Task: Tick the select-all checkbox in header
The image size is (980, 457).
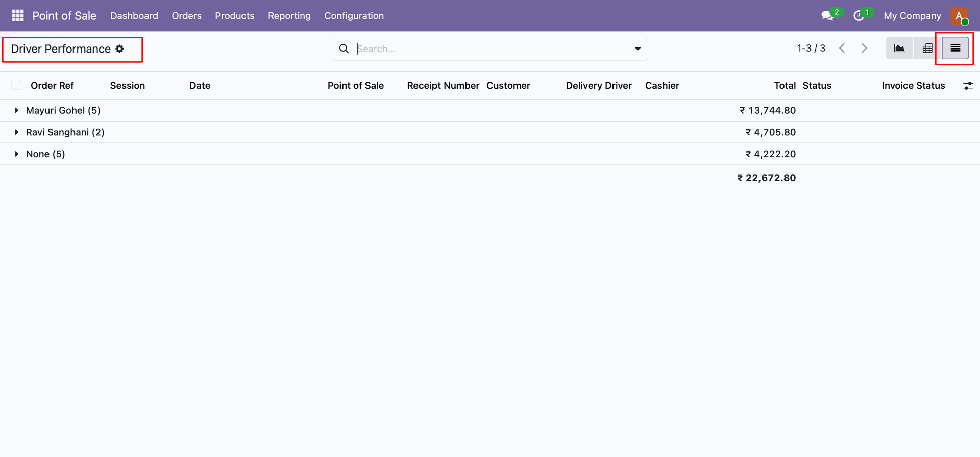Action: (16, 86)
